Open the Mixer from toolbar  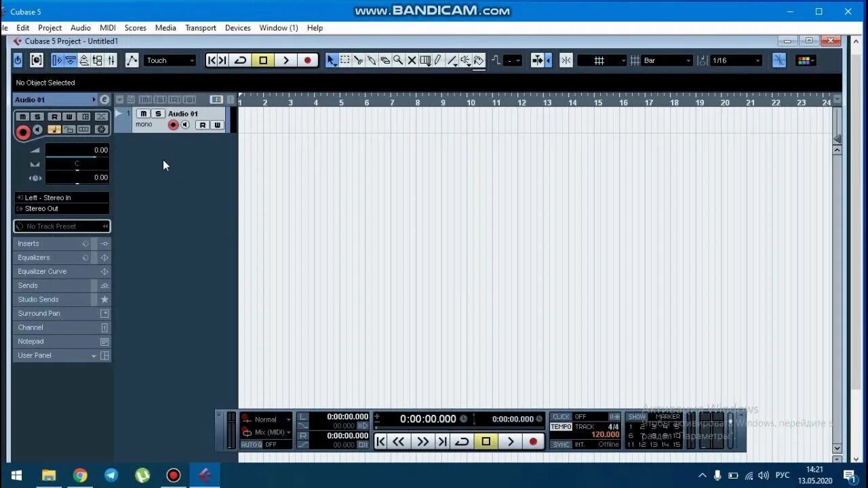[x=111, y=60]
